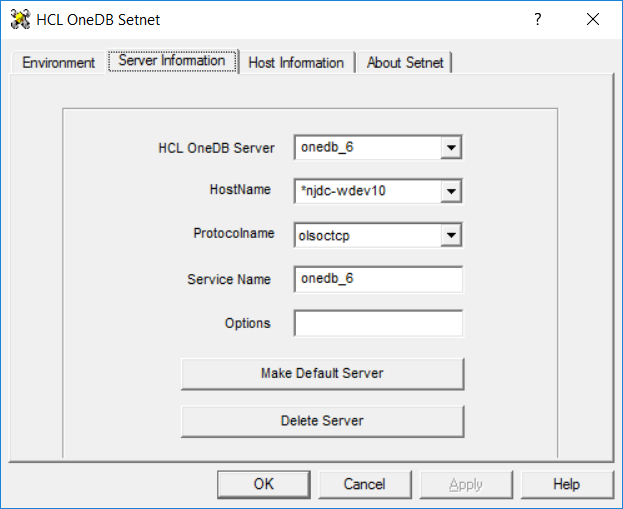Image resolution: width=623 pixels, height=509 pixels.
Task: Click the Options label text
Action: coord(248,323)
